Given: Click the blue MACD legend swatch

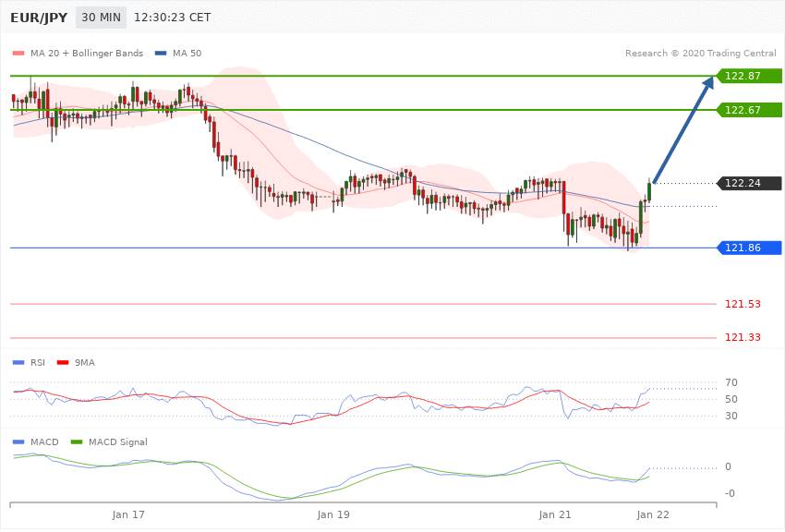Looking at the screenshot, I should click(18, 441).
